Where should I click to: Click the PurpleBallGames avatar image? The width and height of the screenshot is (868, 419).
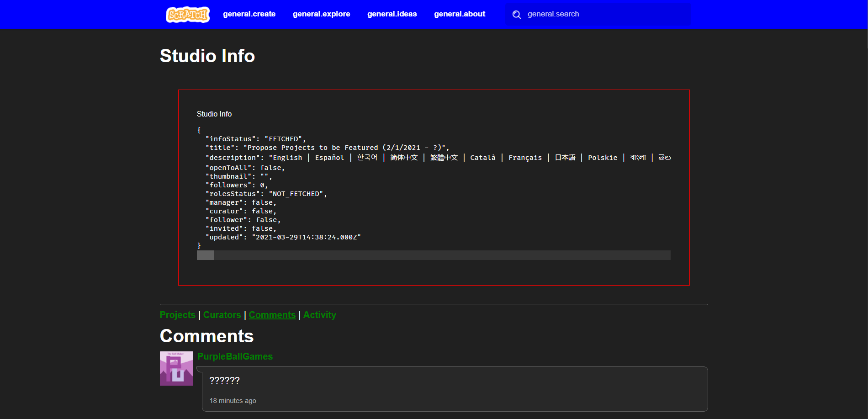click(x=176, y=368)
